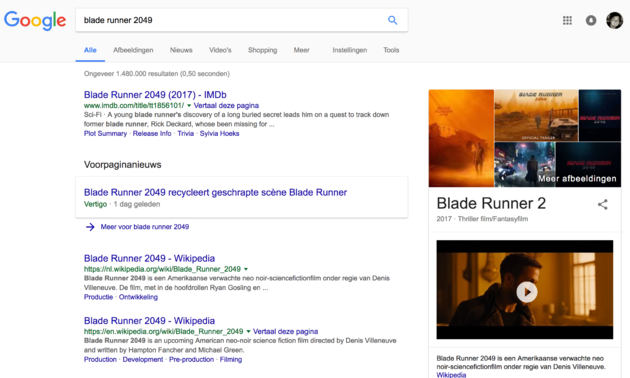Switch to the Nieuws tab
630x378 pixels.
pos(181,50)
